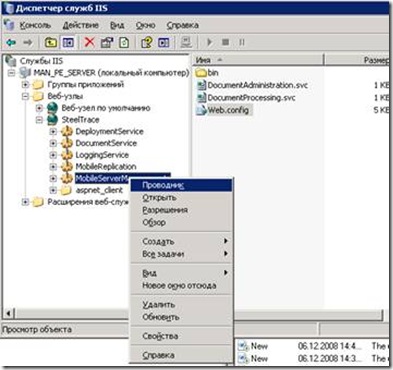Screen dimensions: 393x370
Task: Sort by the Имя column header
Action: [258, 60]
